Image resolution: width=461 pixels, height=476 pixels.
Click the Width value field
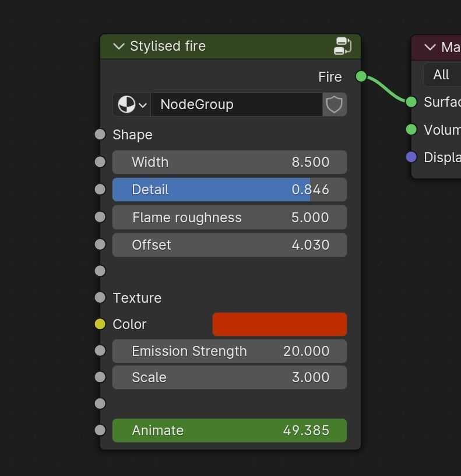click(x=229, y=162)
